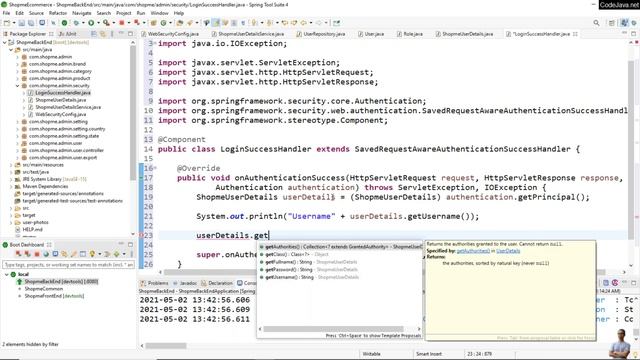Collapse method fold marker on line 16
640x360 pixels.
click(x=155, y=168)
